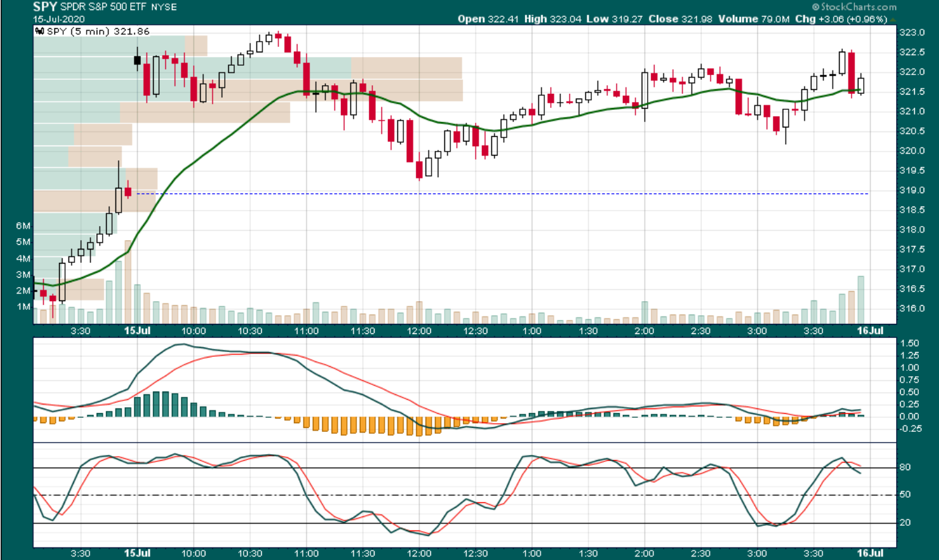The height and width of the screenshot is (560, 939).
Task: Click the 0.75 MACD axis label
Action: click(909, 380)
